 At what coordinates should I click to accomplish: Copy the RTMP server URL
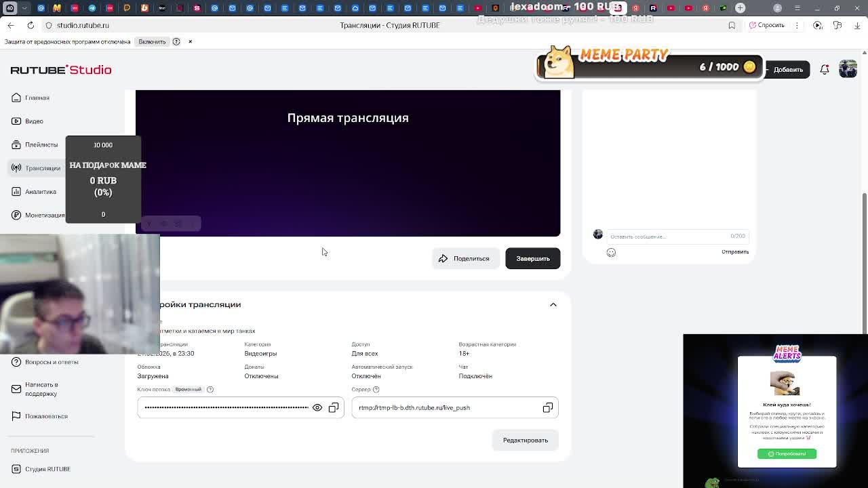coord(548,408)
